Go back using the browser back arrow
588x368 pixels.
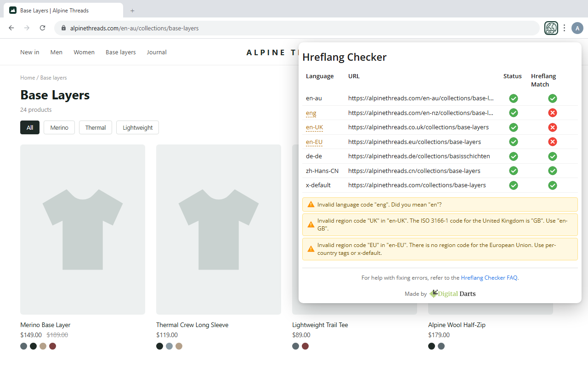(11, 28)
